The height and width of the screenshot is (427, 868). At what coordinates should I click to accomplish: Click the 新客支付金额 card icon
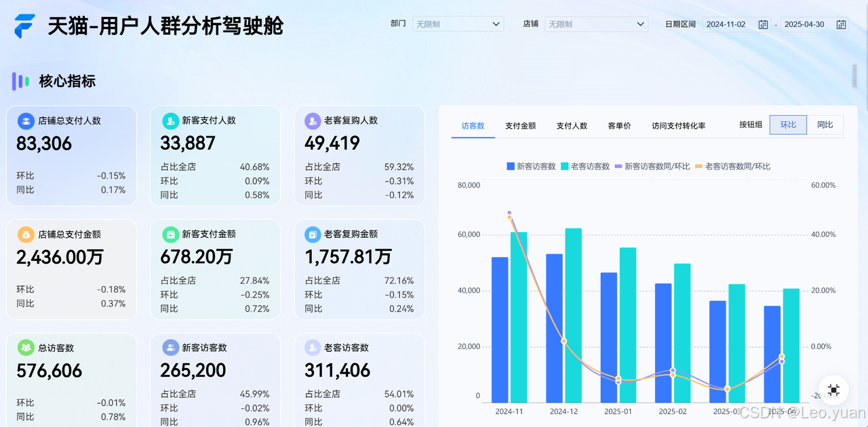[170, 235]
